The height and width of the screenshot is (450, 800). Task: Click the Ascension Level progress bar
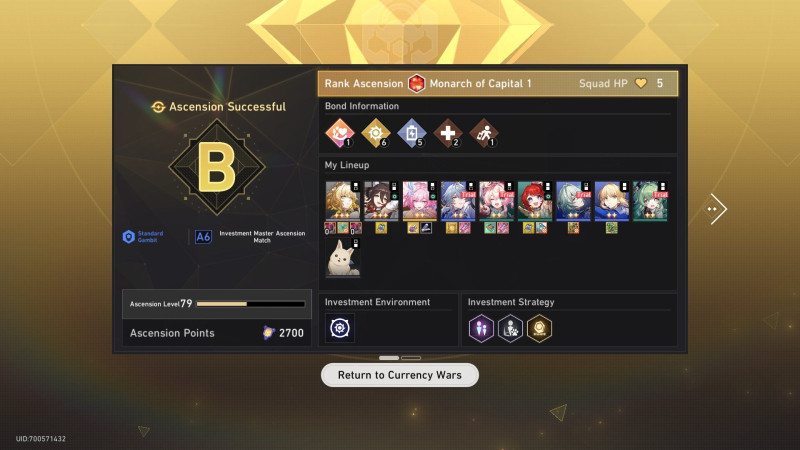251,304
